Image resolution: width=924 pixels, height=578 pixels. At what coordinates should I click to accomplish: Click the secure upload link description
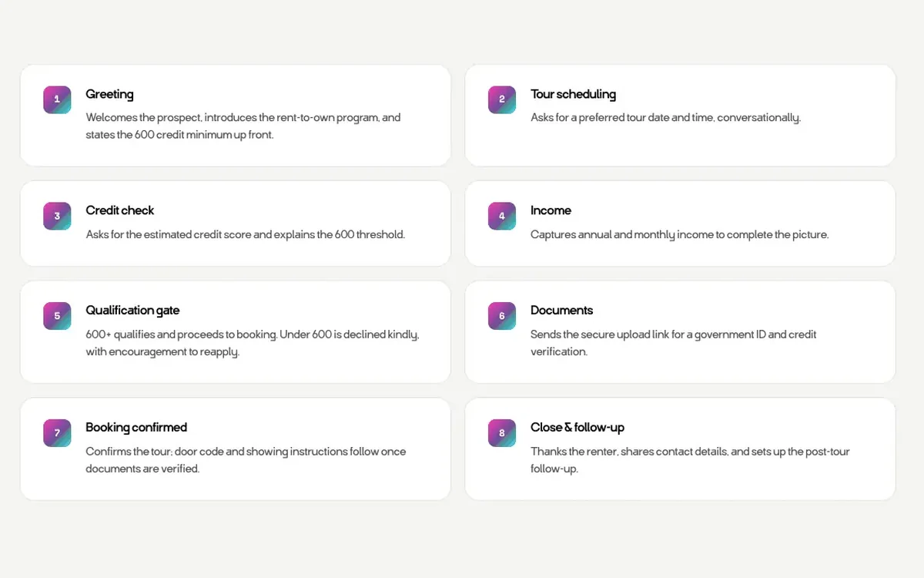point(674,343)
